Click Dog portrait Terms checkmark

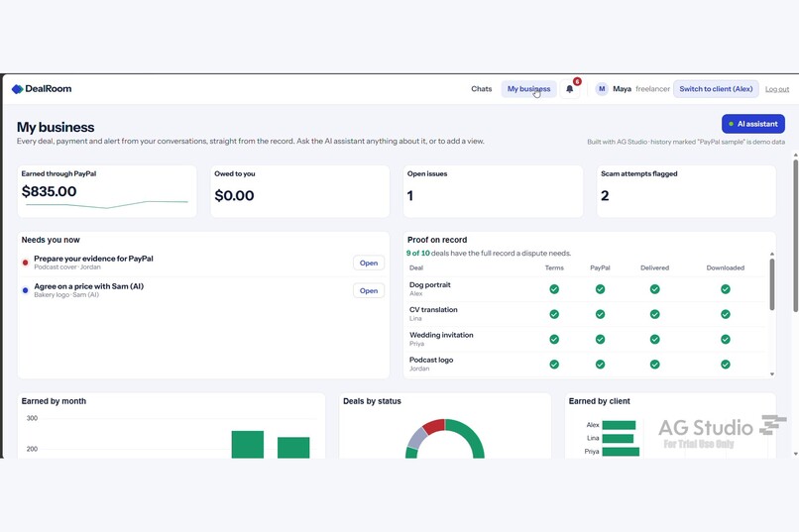554,289
